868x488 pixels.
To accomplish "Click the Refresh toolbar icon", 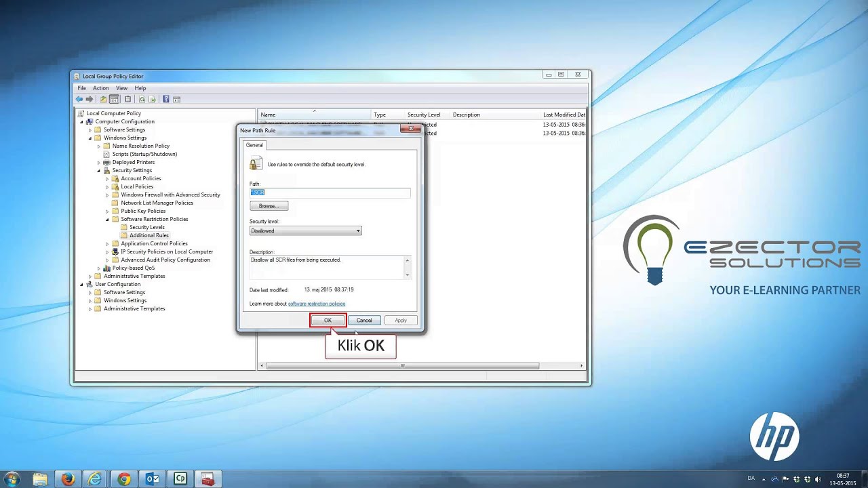I will pyautogui.click(x=142, y=100).
